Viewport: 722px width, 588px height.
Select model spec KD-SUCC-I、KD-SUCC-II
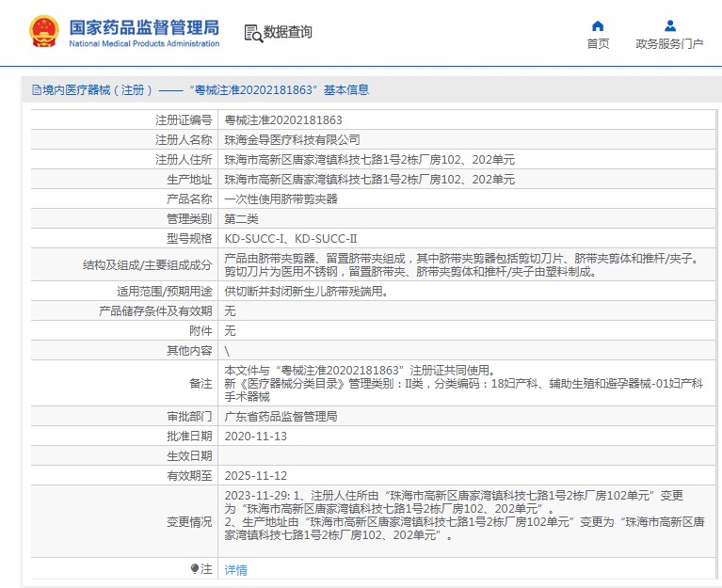click(291, 239)
